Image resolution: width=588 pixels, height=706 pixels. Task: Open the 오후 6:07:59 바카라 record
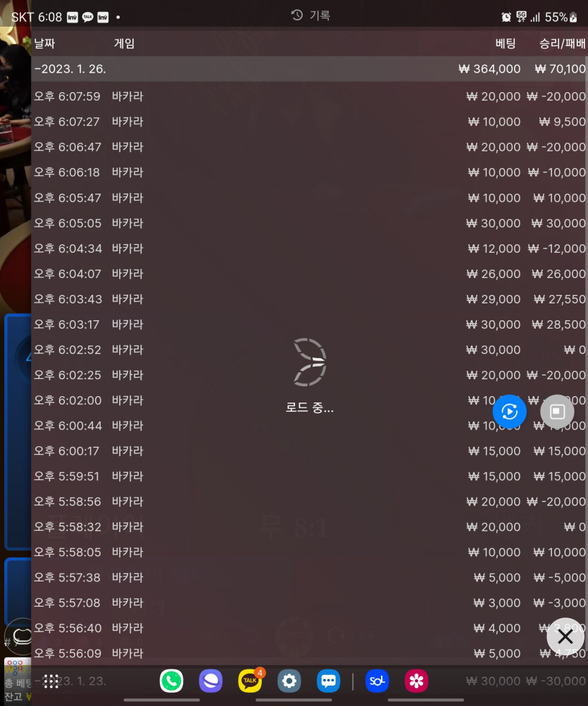[x=309, y=96]
